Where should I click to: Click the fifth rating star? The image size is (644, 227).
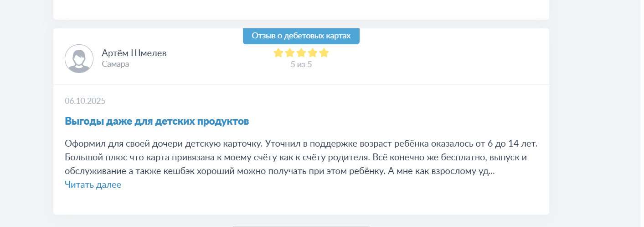(x=324, y=53)
